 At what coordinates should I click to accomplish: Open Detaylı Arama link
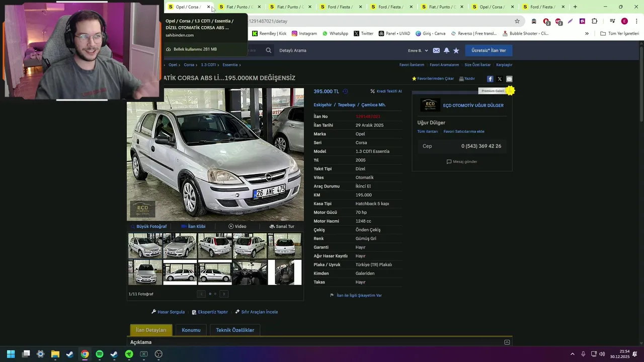(x=293, y=50)
